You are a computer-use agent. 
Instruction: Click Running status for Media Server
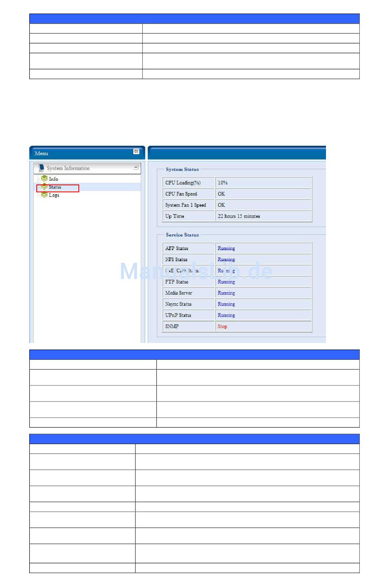pos(226,293)
